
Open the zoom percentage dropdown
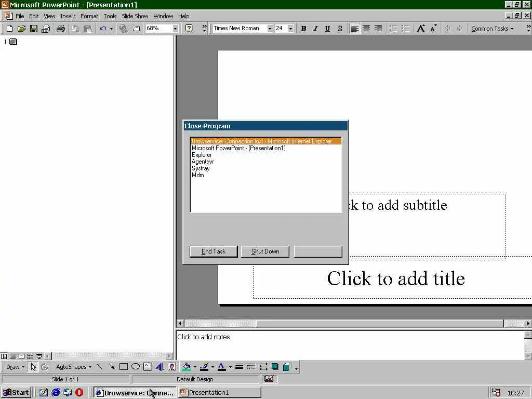[x=175, y=29]
